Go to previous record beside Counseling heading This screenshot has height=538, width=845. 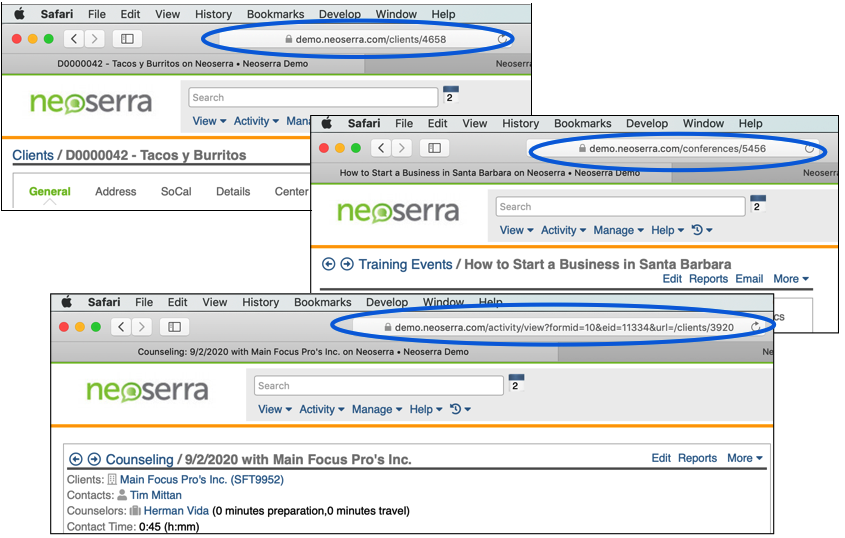75,459
